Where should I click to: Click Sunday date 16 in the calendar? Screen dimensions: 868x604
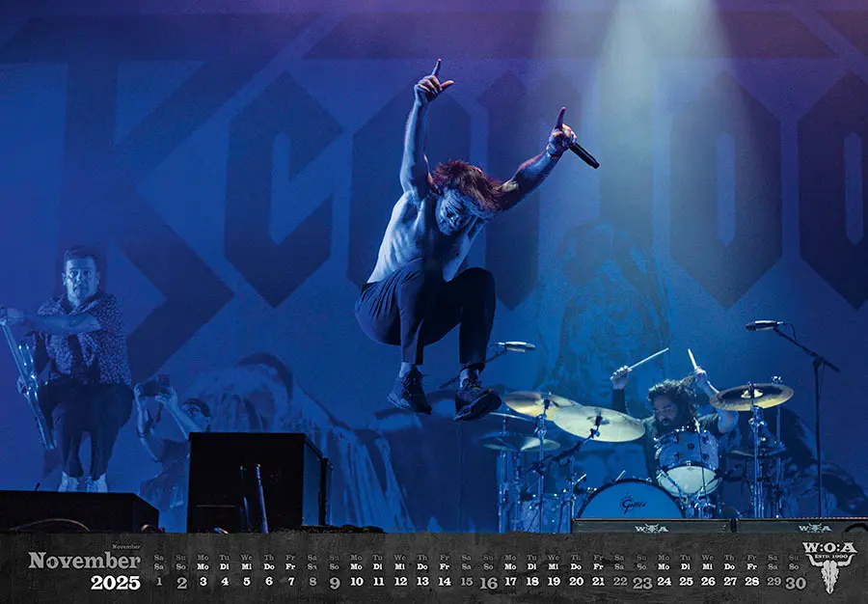tap(488, 583)
